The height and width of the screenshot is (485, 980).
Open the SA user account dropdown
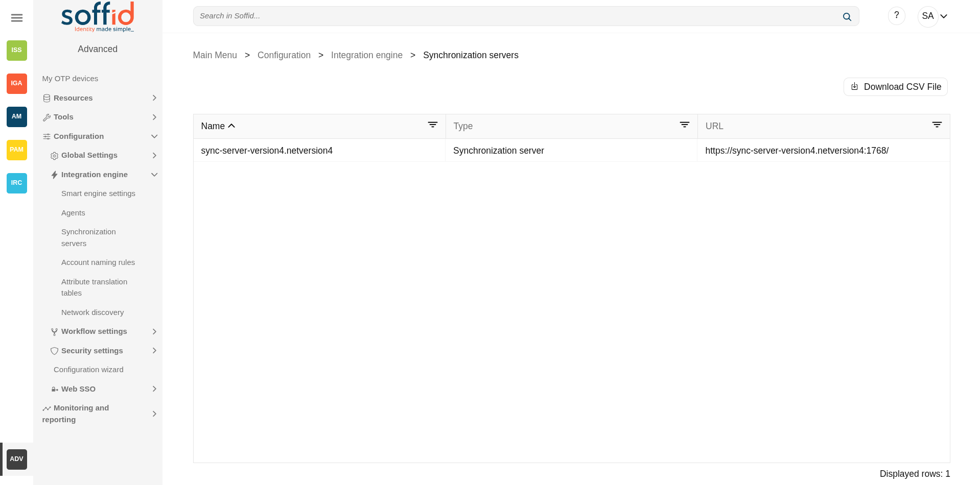(x=934, y=16)
